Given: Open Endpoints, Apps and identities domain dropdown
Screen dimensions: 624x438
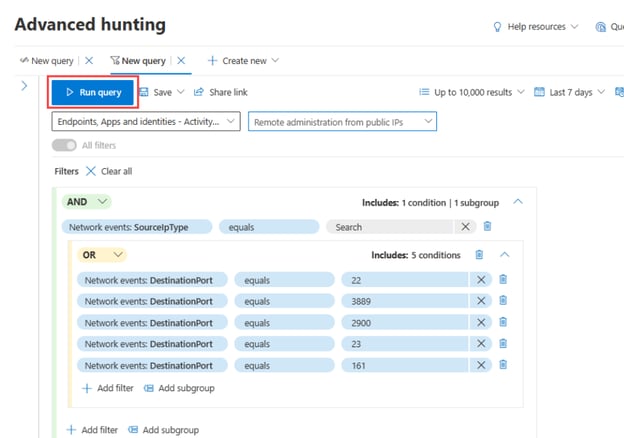Looking at the screenshot, I should [146, 121].
